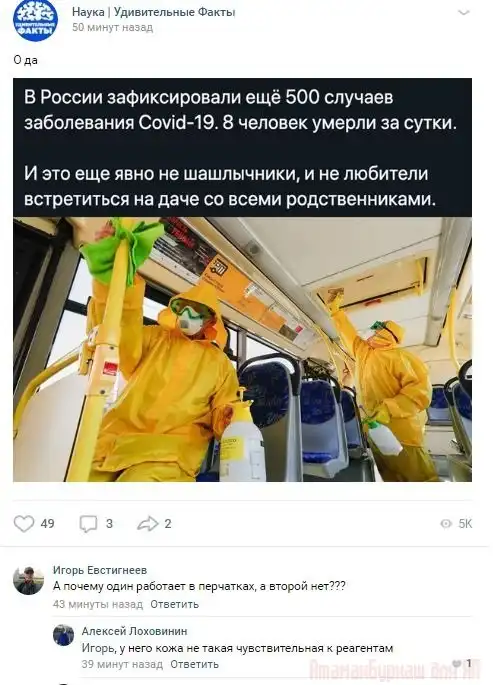This screenshot has width=493, height=685.
Task: Open comments via speech bubble icon
Action: click(x=88, y=523)
